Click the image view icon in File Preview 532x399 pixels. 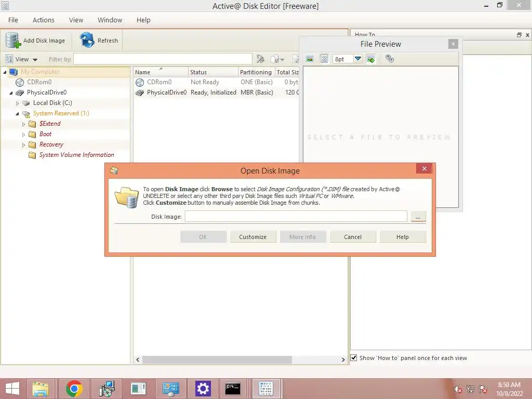coord(310,59)
